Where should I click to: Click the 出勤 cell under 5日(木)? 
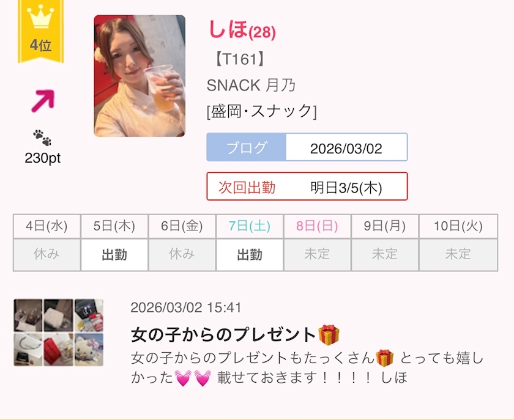[x=114, y=254]
